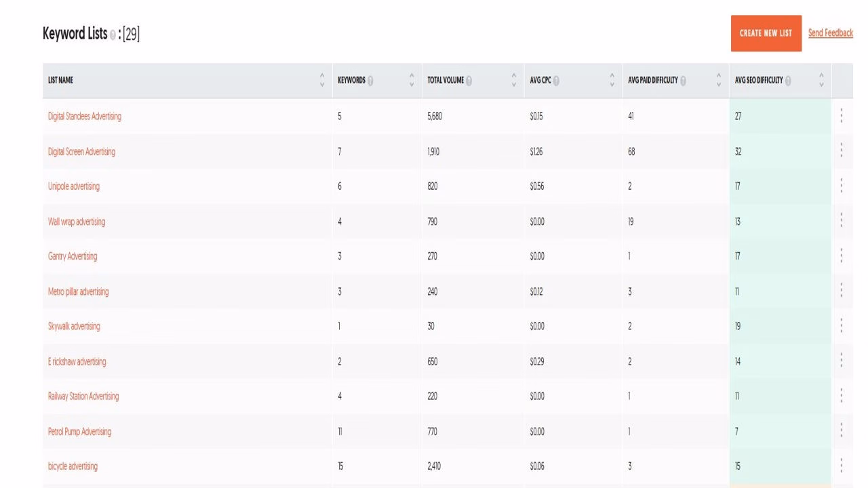Open three-dot menu for Digital Standees Advertising
This screenshot has width=868, height=488.
click(x=841, y=116)
